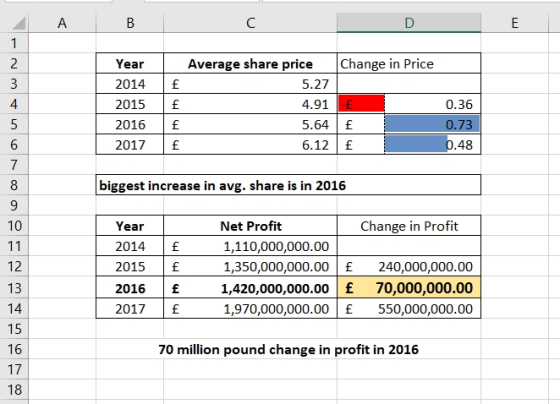Click the bold 2016 cell in row 13
The width and height of the screenshot is (560, 404).
(x=130, y=288)
